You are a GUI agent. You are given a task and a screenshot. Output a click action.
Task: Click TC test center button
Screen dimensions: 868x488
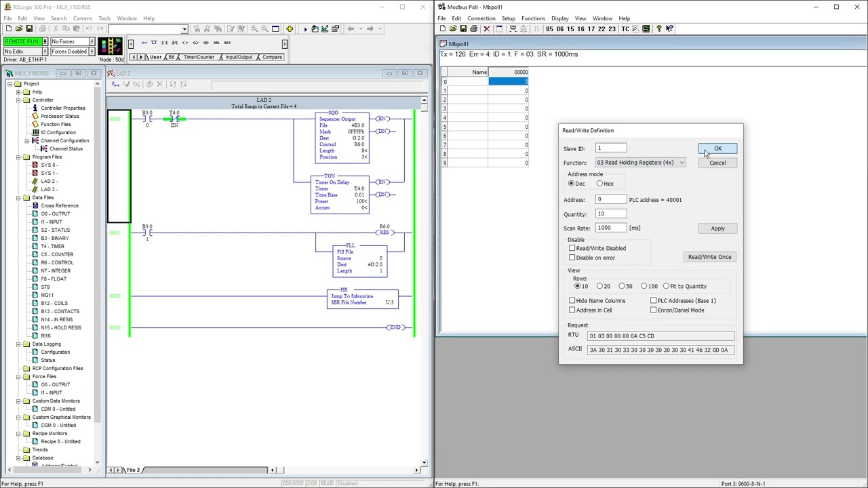[x=625, y=28]
